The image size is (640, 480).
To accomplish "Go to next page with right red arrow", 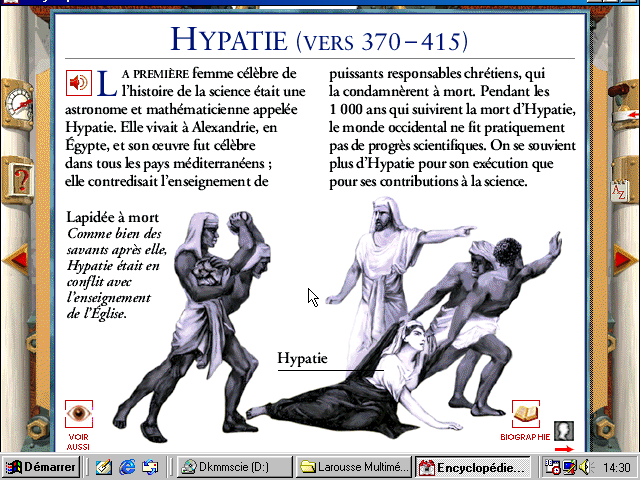I will 624,259.
